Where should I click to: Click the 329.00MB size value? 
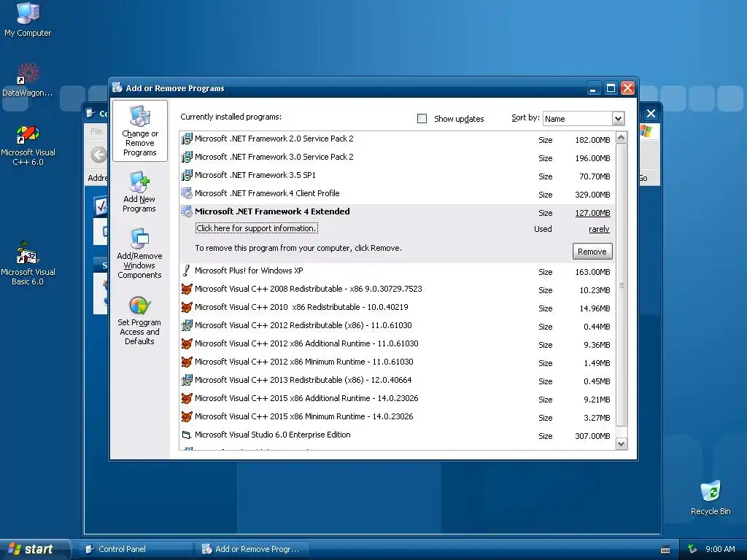[x=592, y=195]
